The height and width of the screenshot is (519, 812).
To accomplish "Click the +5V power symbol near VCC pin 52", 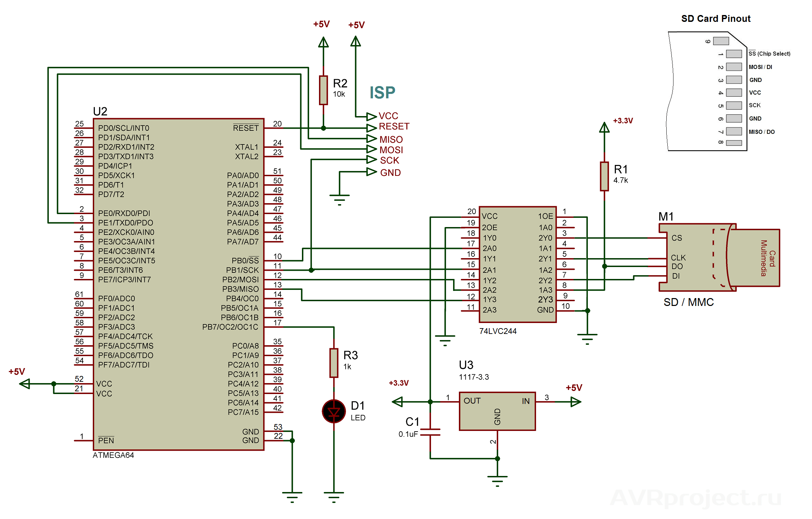I will click(x=24, y=384).
